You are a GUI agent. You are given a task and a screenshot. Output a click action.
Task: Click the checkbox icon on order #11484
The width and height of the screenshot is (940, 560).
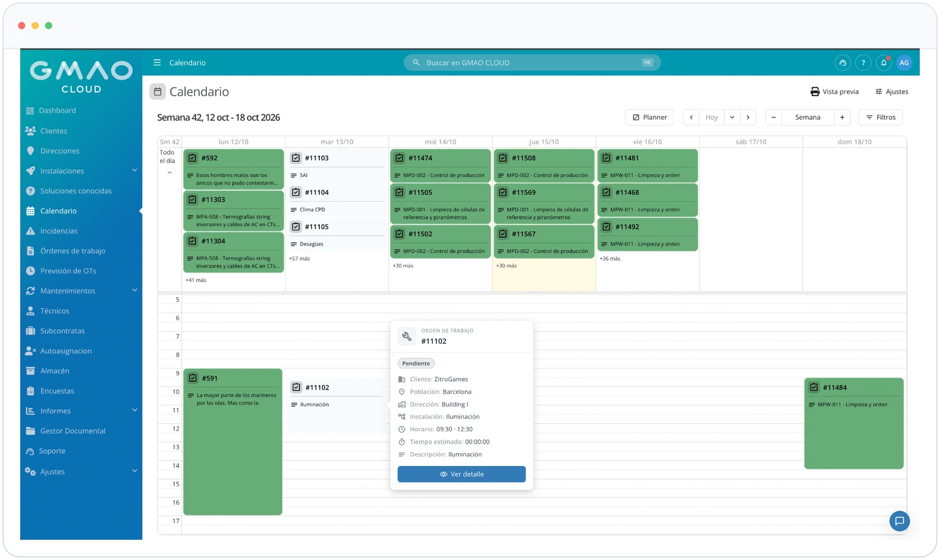[x=814, y=387]
